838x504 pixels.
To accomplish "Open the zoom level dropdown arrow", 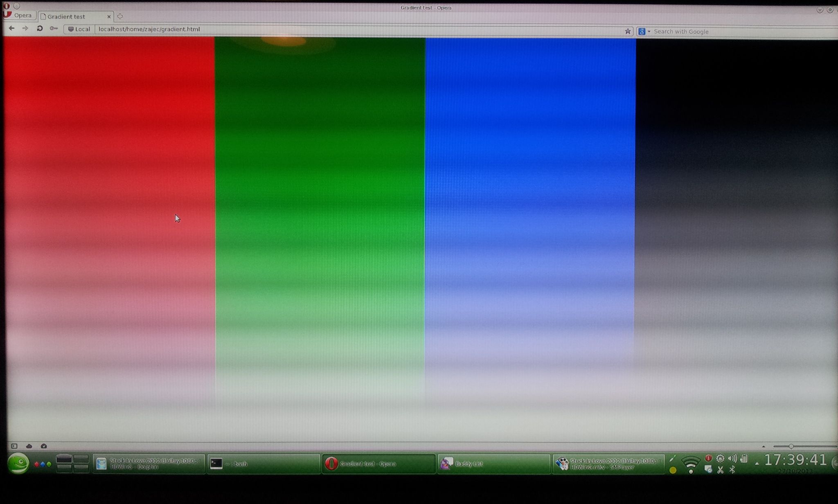I will pyautogui.click(x=763, y=446).
